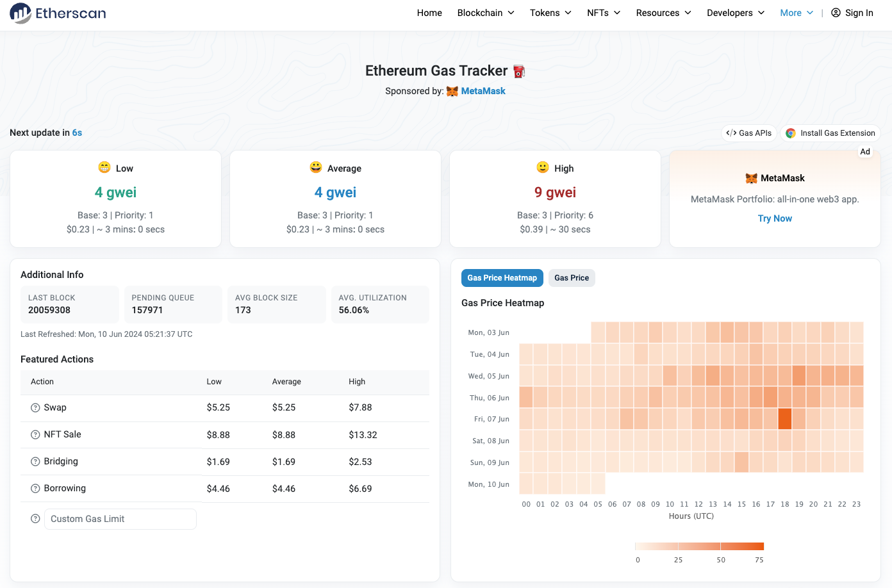Click the help icon beside Custom Gas Limit
Screen dimensions: 892x588
click(x=35, y=519)
